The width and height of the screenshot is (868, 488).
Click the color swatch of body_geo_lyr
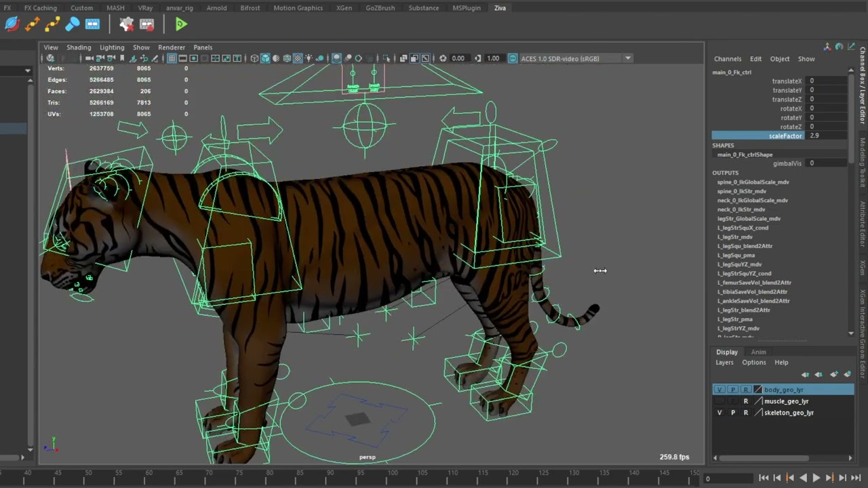(758, 390)
